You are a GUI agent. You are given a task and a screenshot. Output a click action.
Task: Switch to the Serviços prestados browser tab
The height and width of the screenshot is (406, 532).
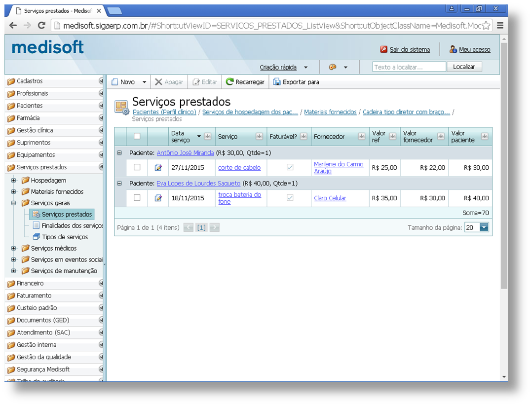(58, 11)
